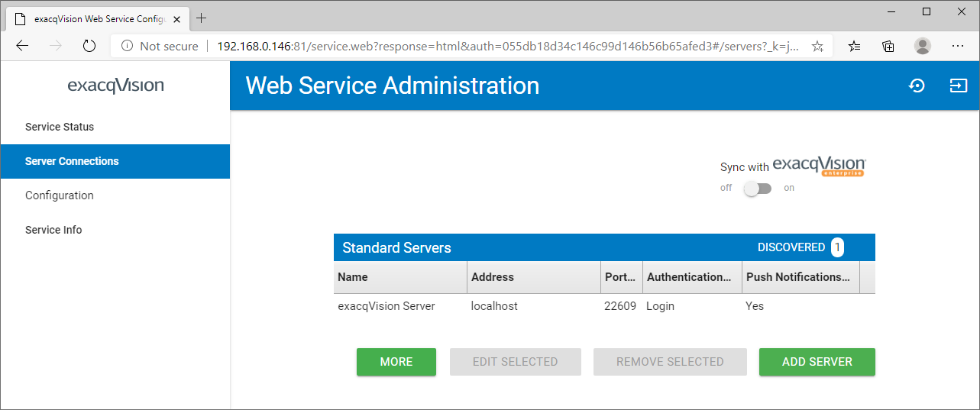Sort by Push Notifications column header
This screenshot has height=410, width=980.
tap(801, 277)
